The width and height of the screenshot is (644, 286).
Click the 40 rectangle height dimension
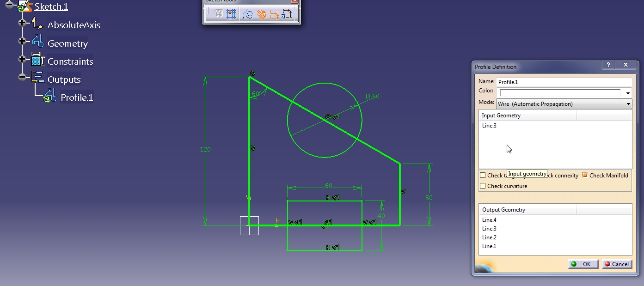pos(381,215)
